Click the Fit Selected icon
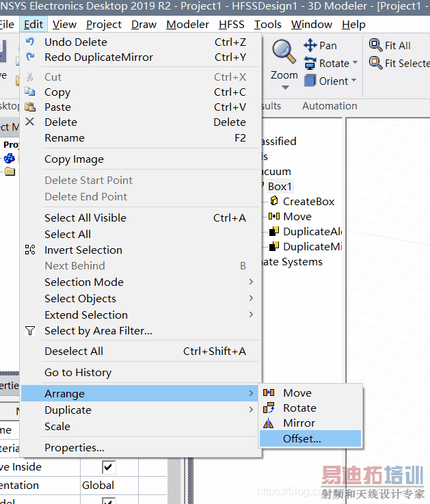 pos(375,63)
